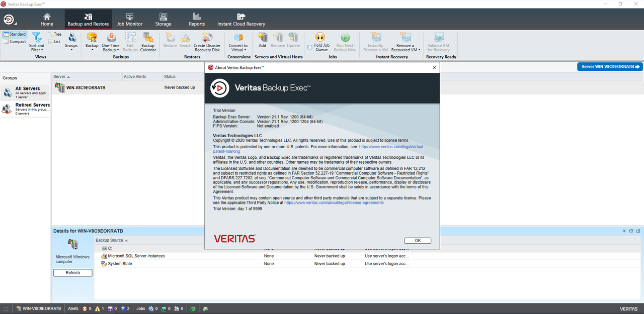This screenshot has width=644, height=314.
Task: Select the Backup and Restore tab
Action: pos(88,20)
